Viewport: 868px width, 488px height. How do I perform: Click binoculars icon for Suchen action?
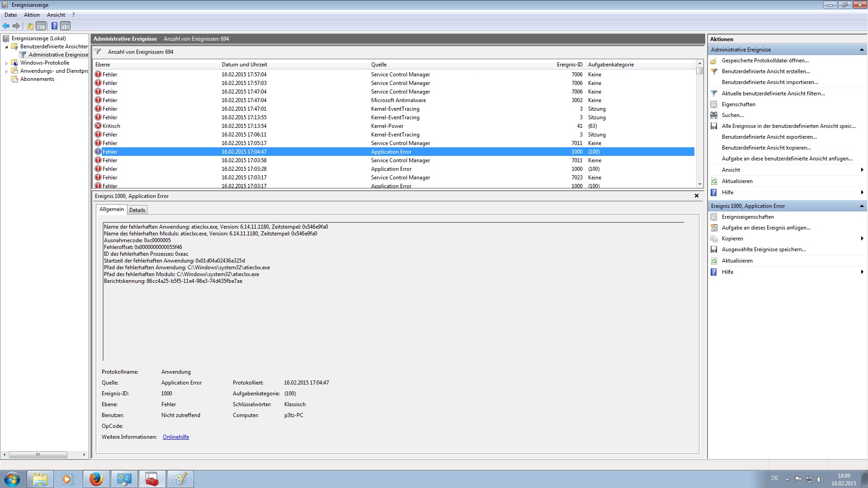pyautogui.click(x=714, y=115)
